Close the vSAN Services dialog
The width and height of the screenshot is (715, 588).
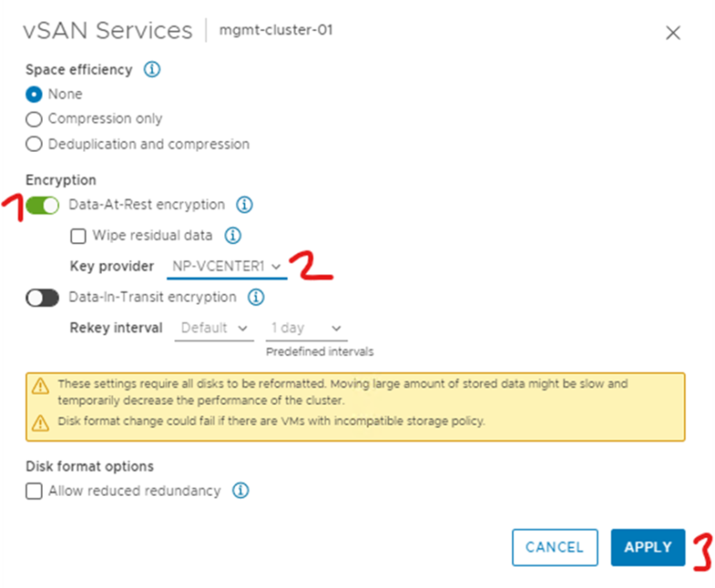tap(673, 32)
